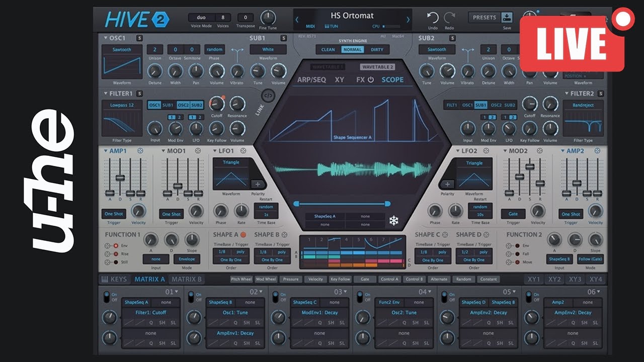Screen dimensions: 644x362
Task: Click the filter LINK round button
Action: coord(268,95)
